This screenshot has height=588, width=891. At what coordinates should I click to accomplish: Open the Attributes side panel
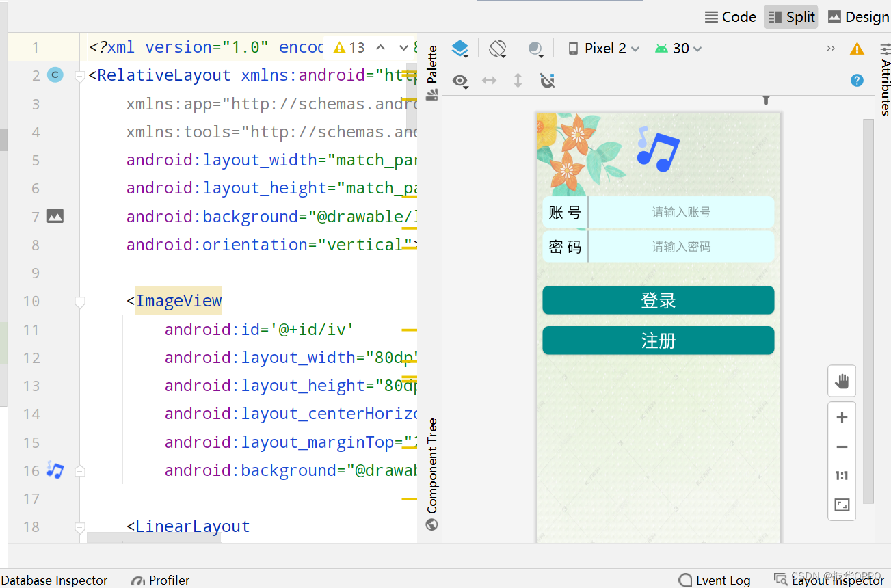point(885,79)
